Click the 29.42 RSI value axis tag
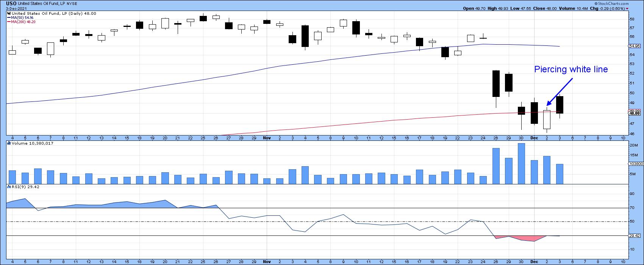Screen dimensions: 644x265 click(x=635, y=235)
